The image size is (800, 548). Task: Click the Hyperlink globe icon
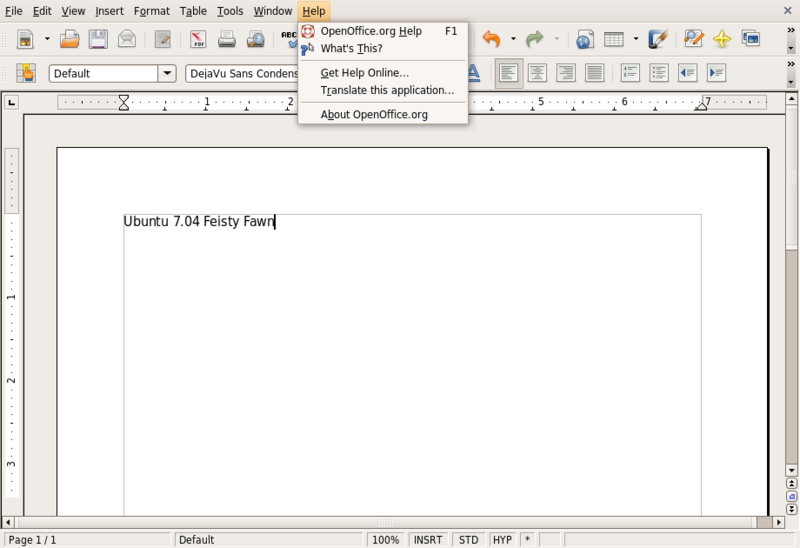(585, 39)
